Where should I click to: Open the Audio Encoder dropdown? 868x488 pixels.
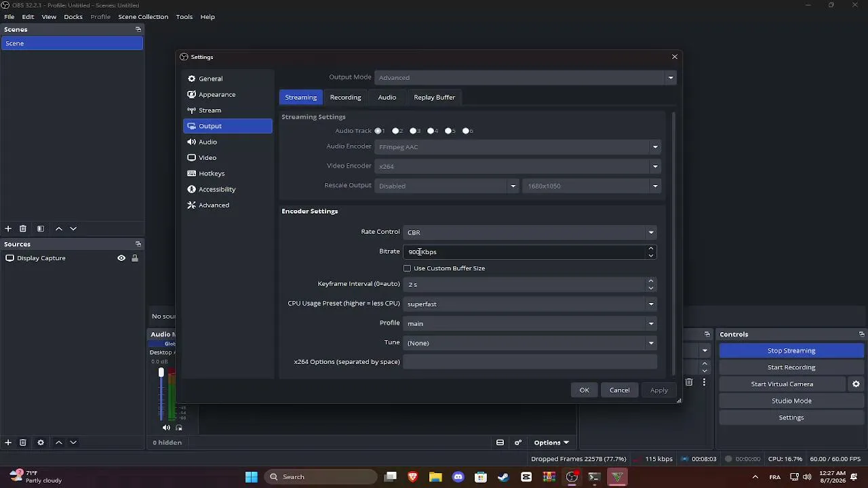tap(518, 147)
